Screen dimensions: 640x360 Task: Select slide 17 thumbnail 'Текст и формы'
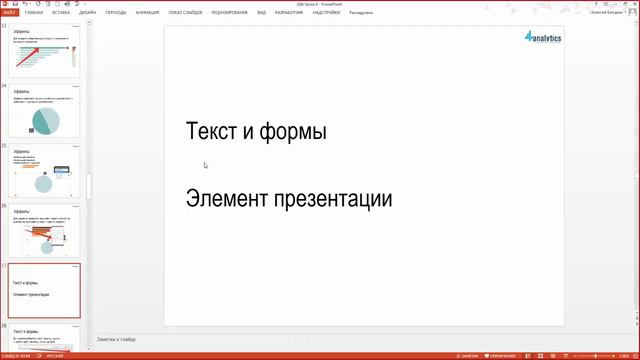tap(44, 291)
